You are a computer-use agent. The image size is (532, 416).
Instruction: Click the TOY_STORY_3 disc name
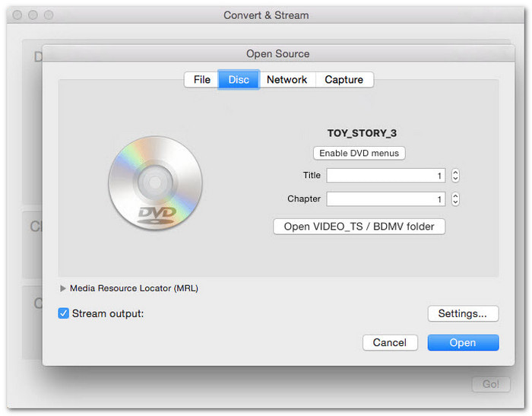tap(362, 133)
